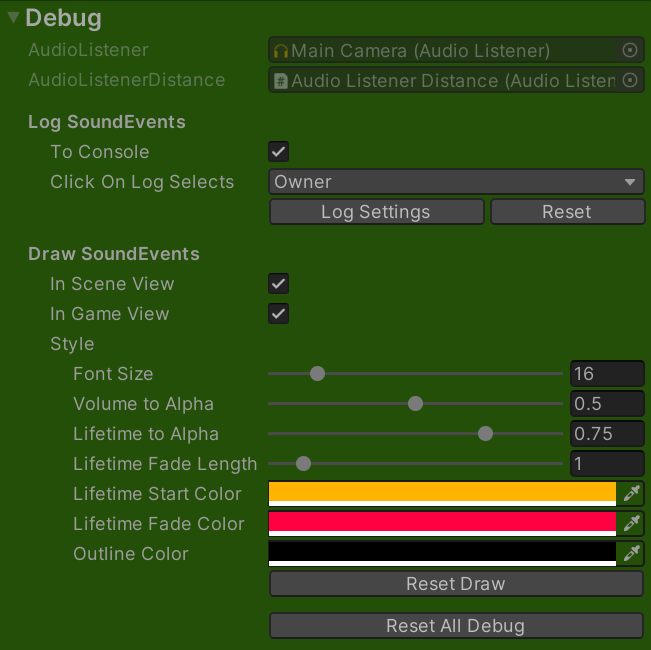Click the script icon in AudioListenerDistance field
Screen dimensions: 651x650
pyautogui.click(x=281, y=81)
